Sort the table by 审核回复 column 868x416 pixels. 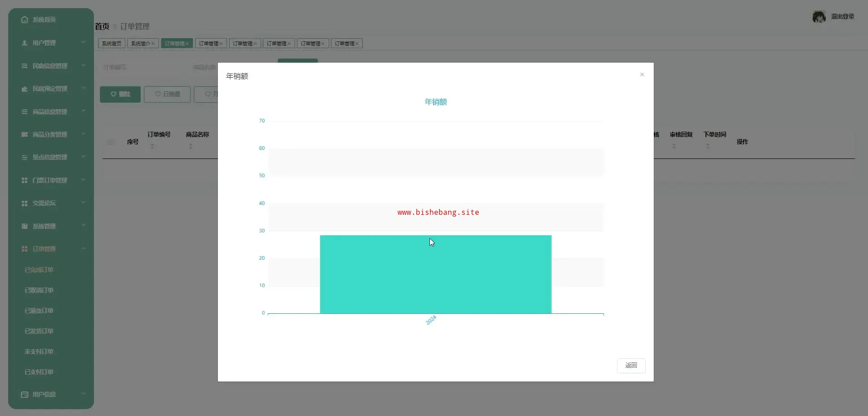[674, 146]
